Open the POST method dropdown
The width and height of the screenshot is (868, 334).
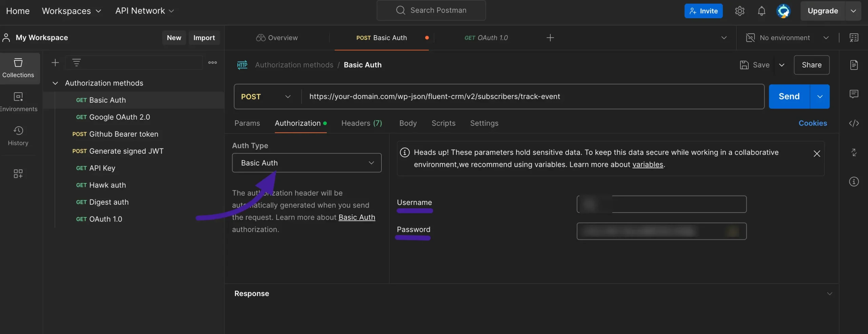coord(266,97)
